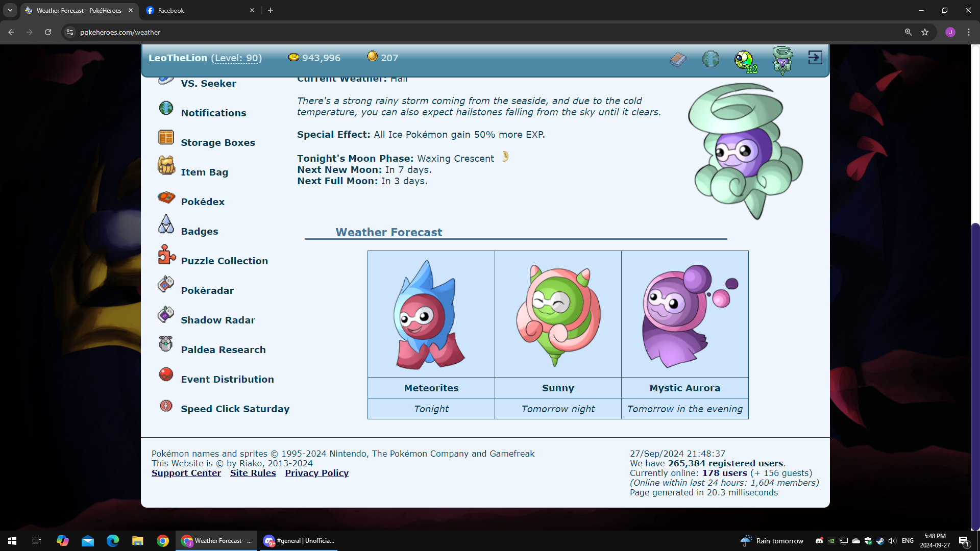View site information icon left of the URL
The image size is (980, 551).
pyautogui.click(x=70, y=32)
